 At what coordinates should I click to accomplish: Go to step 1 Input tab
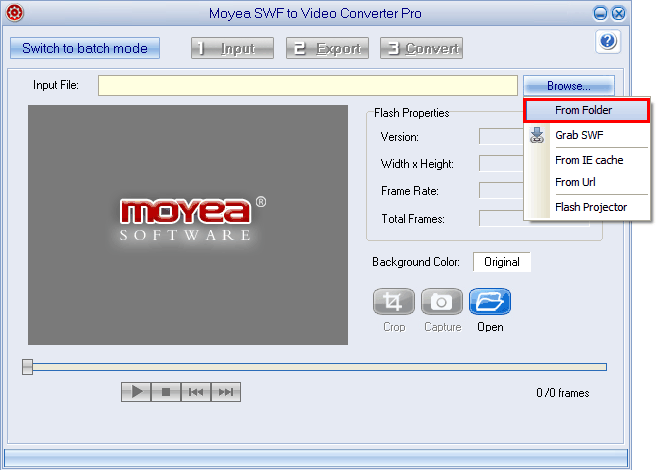233,48
